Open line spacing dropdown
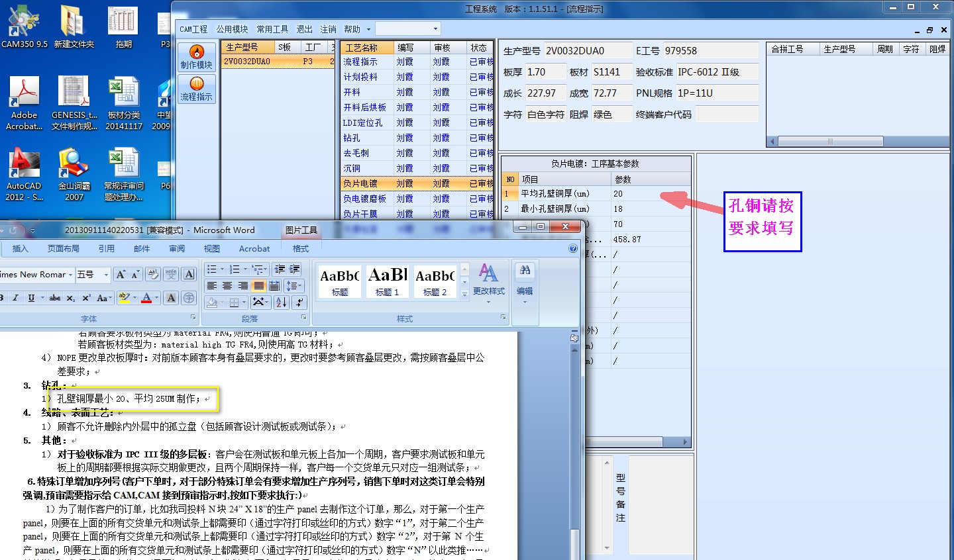This screenshot has width=954, height=560. coord(293,286)
